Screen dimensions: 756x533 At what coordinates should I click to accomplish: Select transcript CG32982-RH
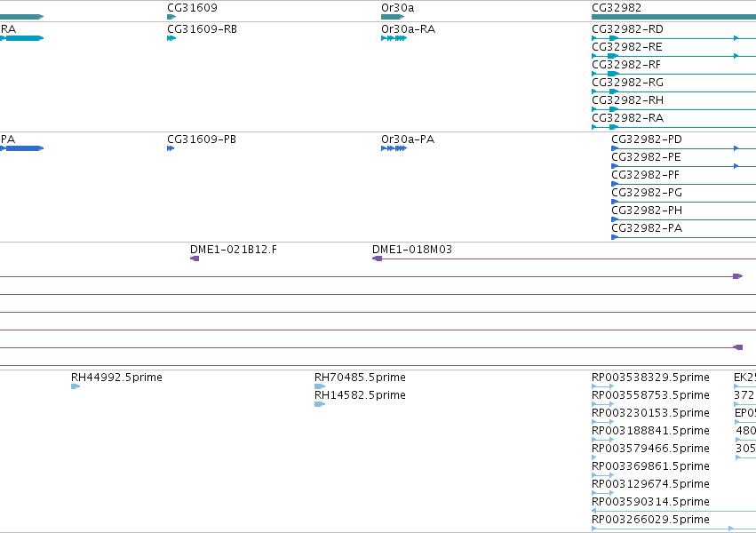point(627,100)
